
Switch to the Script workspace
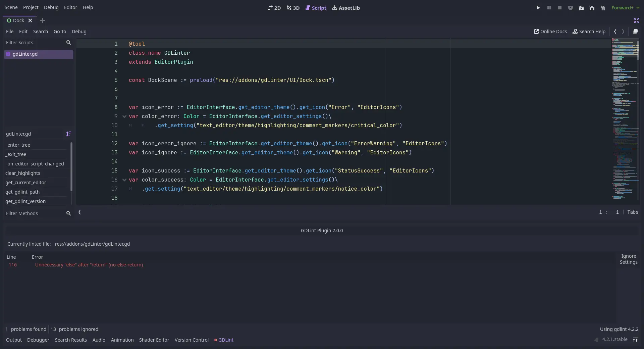(x=316, y=8)
